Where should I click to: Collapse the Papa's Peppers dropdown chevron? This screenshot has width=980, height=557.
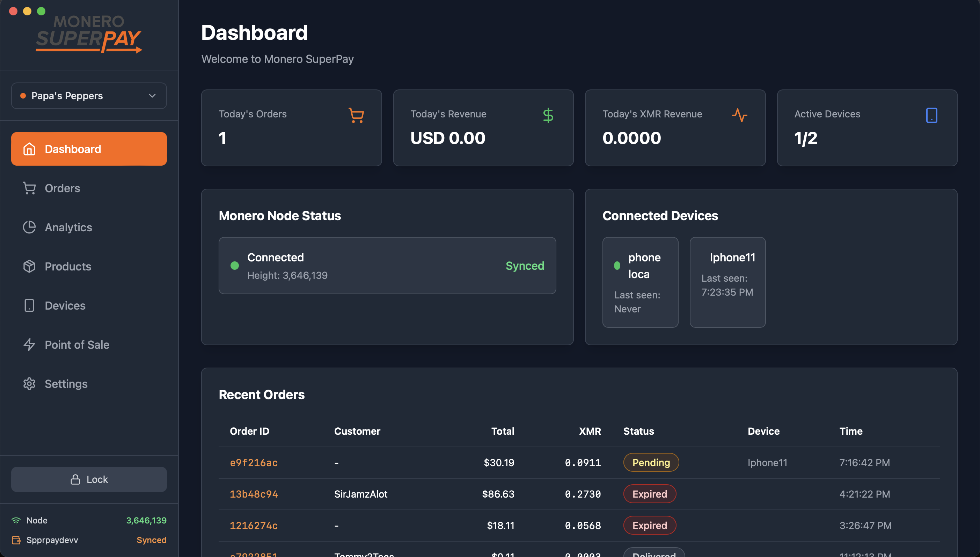click(152, 96)
